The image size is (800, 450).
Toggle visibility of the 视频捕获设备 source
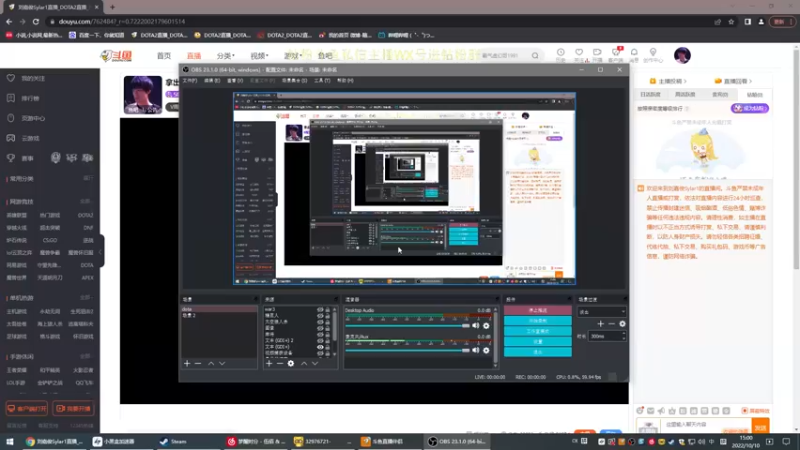[320, 353]
